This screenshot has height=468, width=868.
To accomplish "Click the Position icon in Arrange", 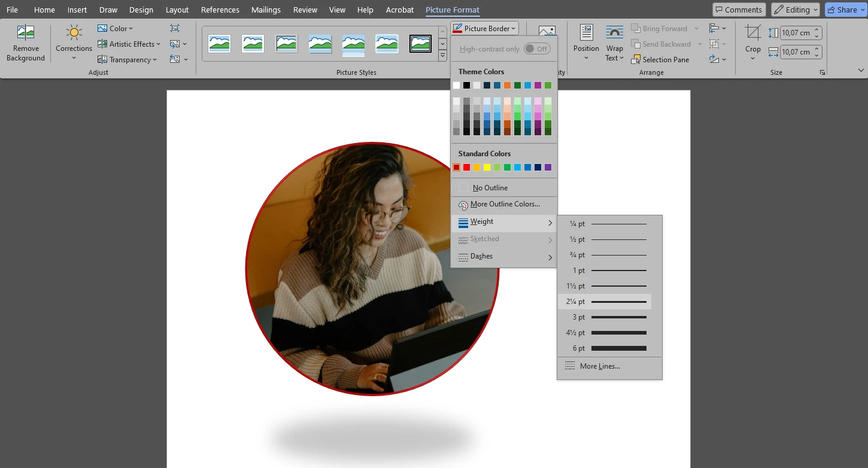I will (586, 32).
